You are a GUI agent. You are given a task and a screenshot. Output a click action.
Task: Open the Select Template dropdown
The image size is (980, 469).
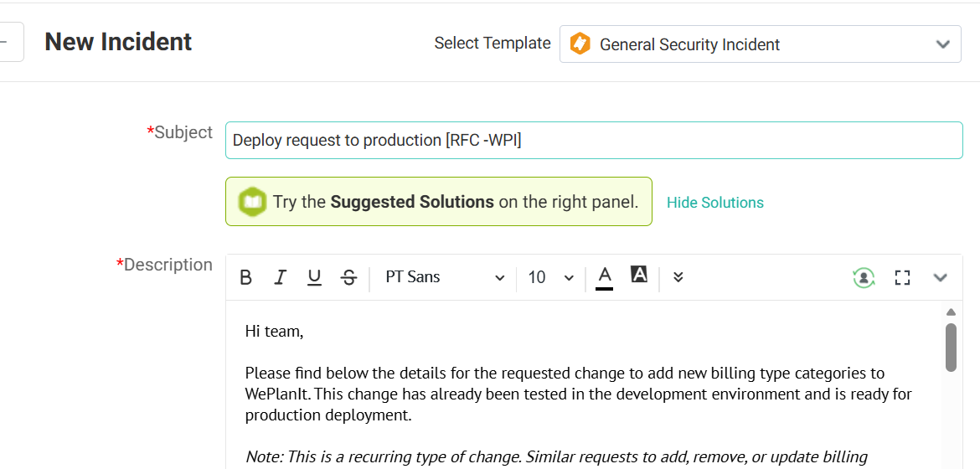[760, 44]
